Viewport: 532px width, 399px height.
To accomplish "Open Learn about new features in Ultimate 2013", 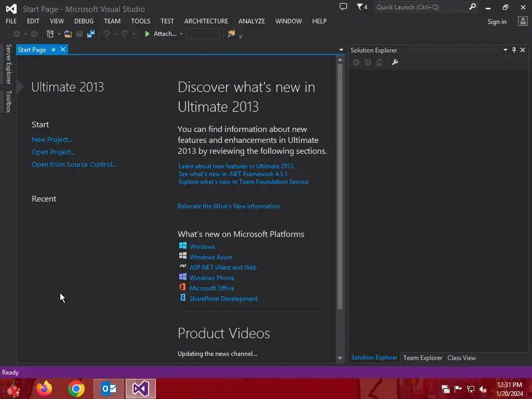I will point(236,166).
